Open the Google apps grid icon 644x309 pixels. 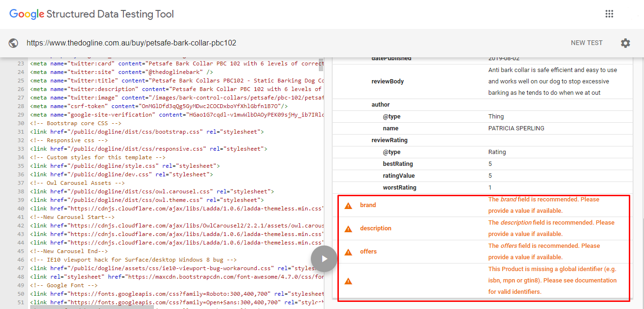tap(609, 14)
